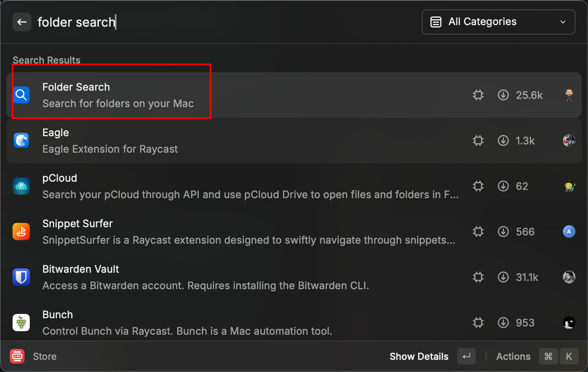Viewport: 588px width, 372px height.
Task: Click the 953 download count
Action: [x=525, y=323]
